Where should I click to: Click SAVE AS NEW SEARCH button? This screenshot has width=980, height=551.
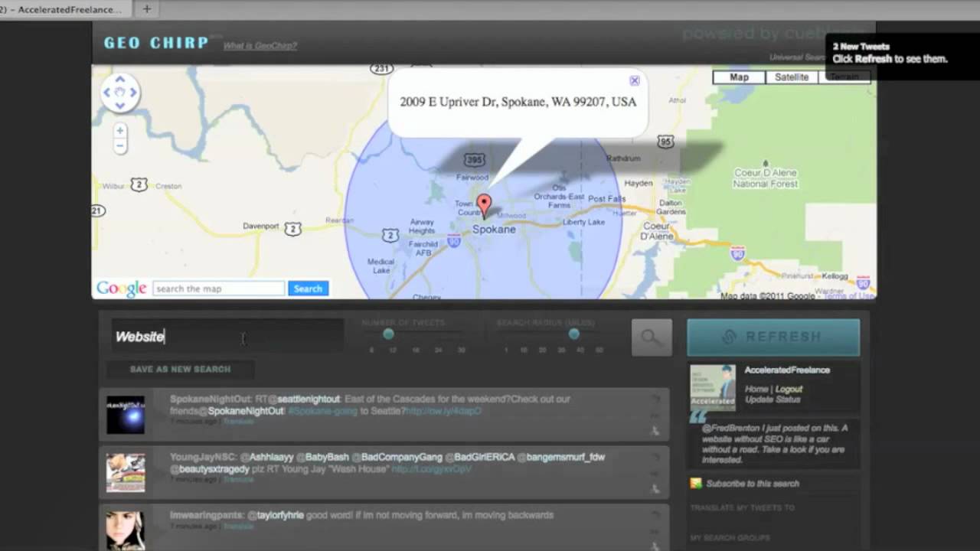point(180,369)
